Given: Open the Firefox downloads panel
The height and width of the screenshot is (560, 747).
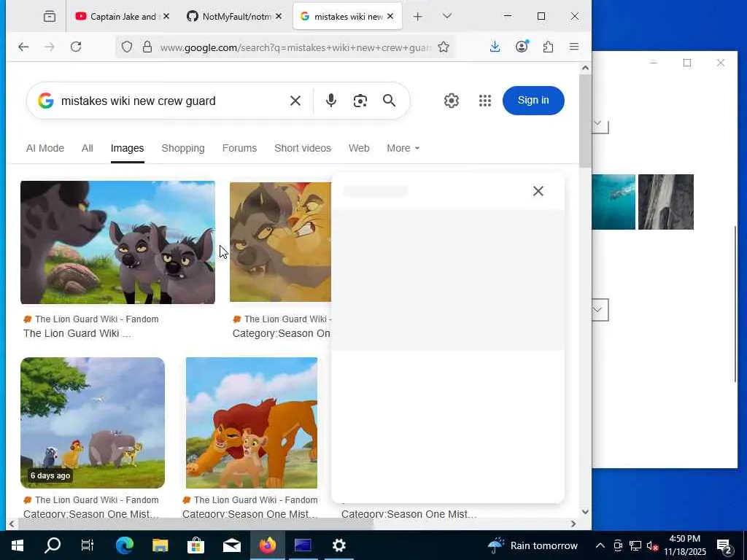Looking at the screenshot, I should point(495,47).
